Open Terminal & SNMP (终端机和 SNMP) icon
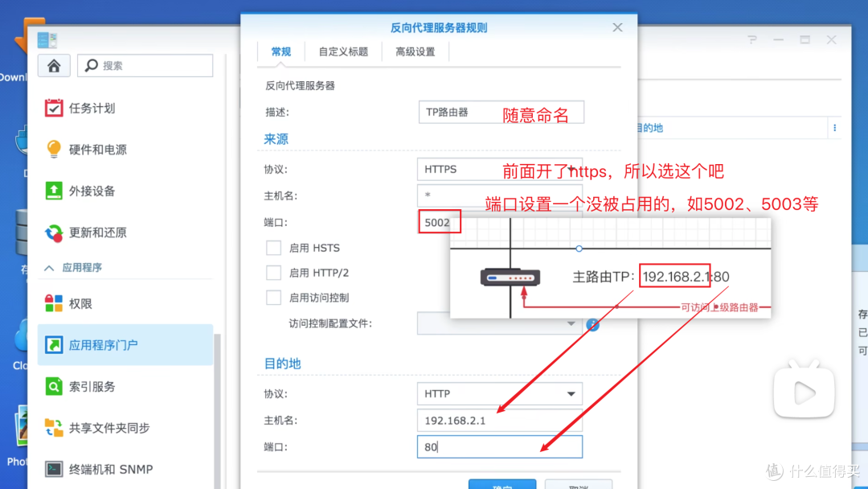 (54, 469)
